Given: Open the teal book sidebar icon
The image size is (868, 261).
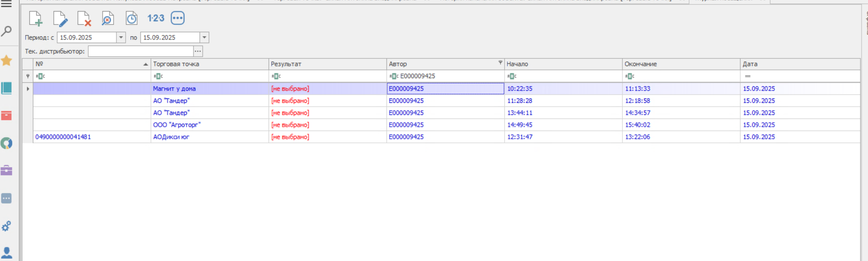Looking at the screenshot, I should 6,88.
